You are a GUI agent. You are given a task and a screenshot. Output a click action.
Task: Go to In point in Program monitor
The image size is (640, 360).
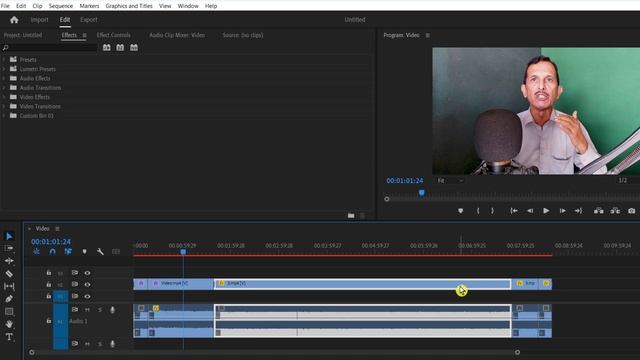coord(514,211)
